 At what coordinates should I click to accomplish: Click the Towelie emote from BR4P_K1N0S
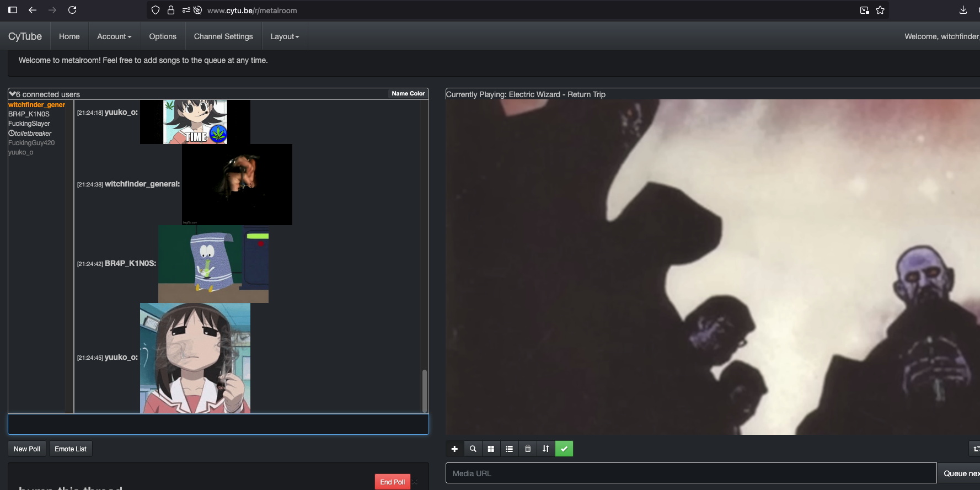point(213,264)
